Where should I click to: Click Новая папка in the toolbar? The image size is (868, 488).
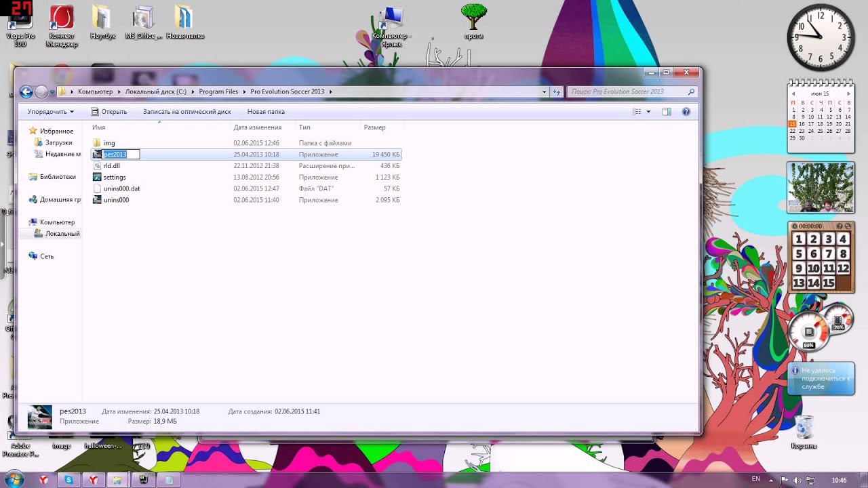[x=266, y=112]
